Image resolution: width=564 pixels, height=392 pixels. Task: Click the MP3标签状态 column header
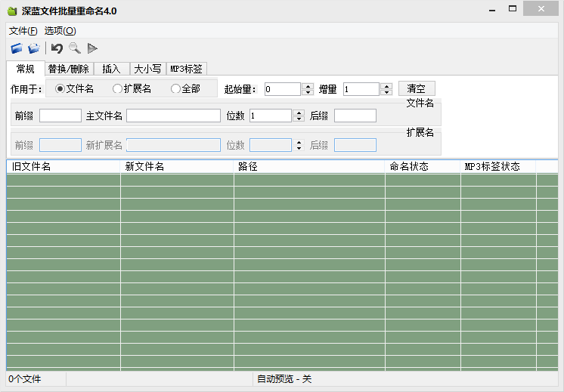498,167
